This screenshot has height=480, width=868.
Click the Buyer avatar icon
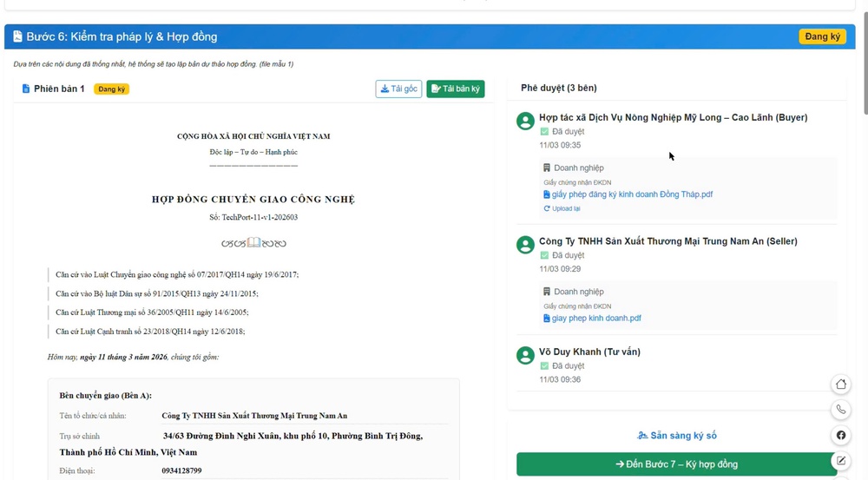pos(525,122)
